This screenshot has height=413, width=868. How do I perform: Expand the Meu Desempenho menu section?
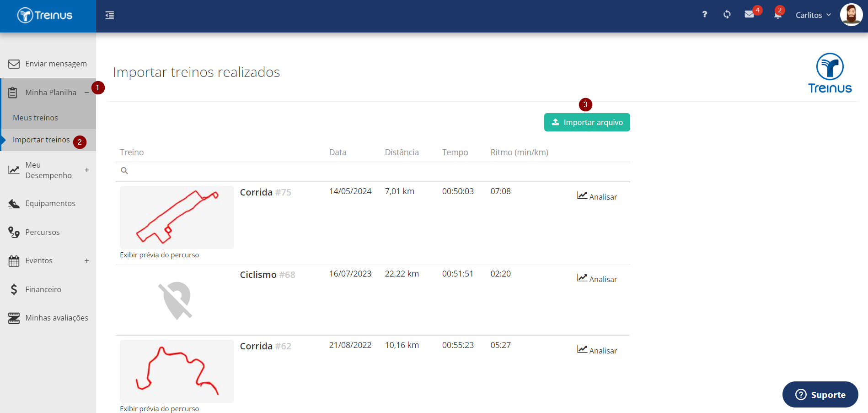87,170
